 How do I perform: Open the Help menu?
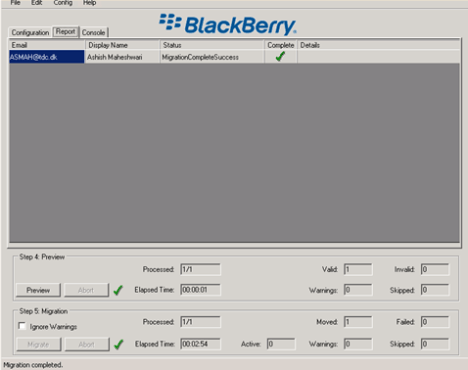(90, 3)
